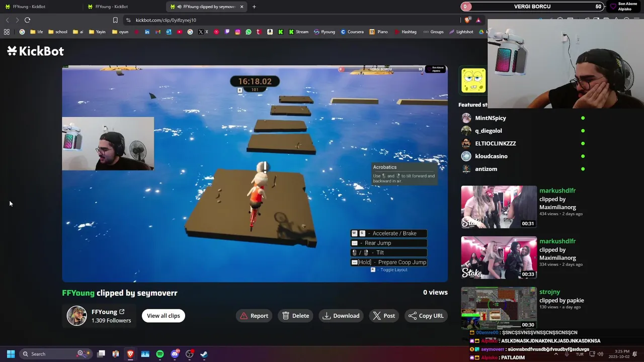Post the clip to X
644x362 pixels.
pyautogui.click(x=384, y=316)
